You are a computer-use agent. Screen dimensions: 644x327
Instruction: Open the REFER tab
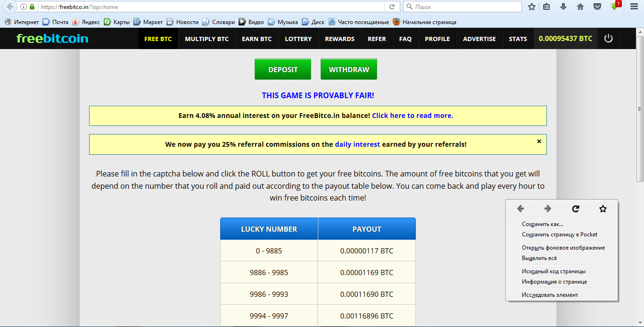(x=377, y=39)
